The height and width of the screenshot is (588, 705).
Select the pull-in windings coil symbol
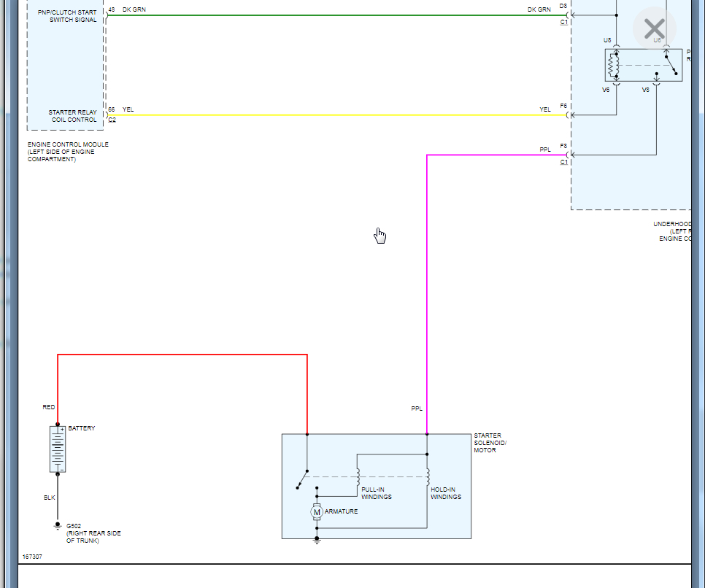pyautogui.click(x=358, y=476)
